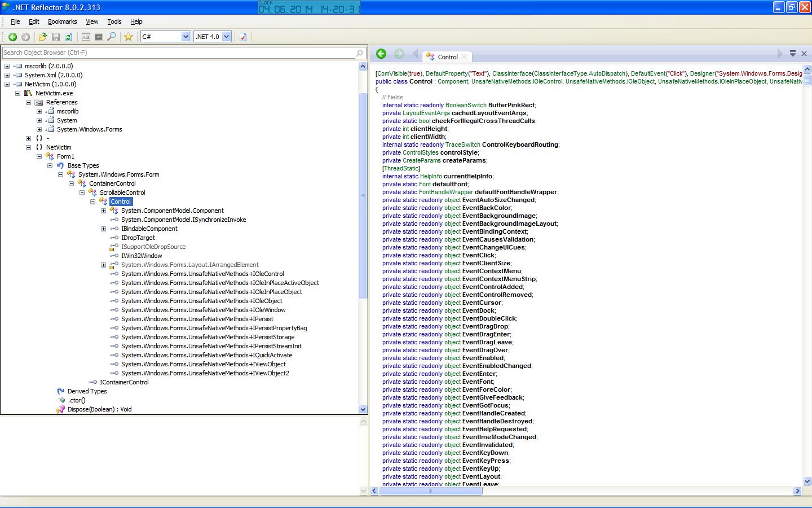Viewport: 812px width, 508px height.
Task: Select System.Windows.Forms.UnsafeNativeMethods+IQuickActivate tree item
Action: pos(206,355)
